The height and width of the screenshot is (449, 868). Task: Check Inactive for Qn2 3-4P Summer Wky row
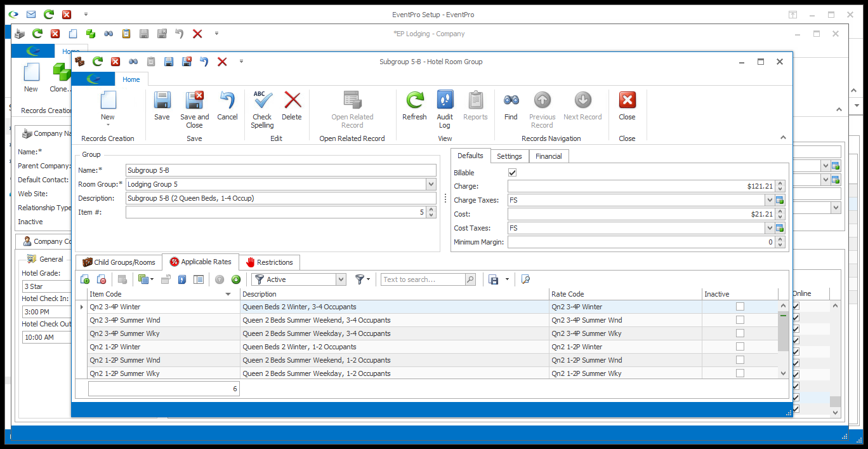740,333
